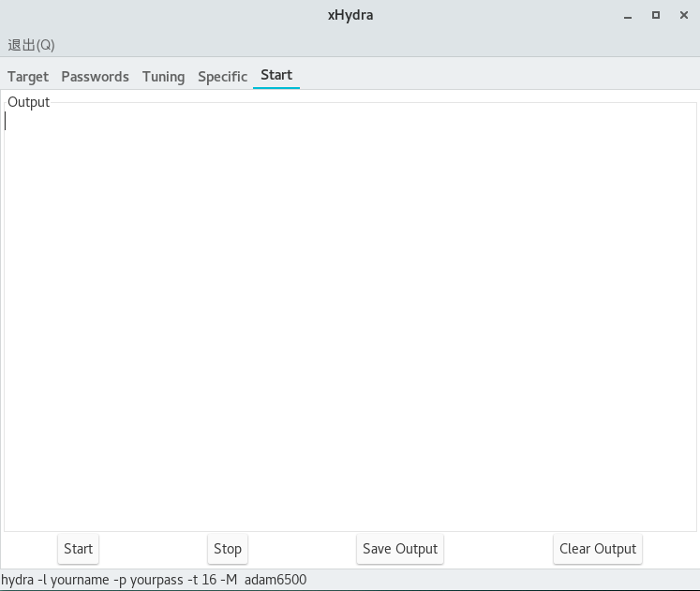Open the Passwords tab
This screenshot has width=700, height=591.
pos(95,77)
